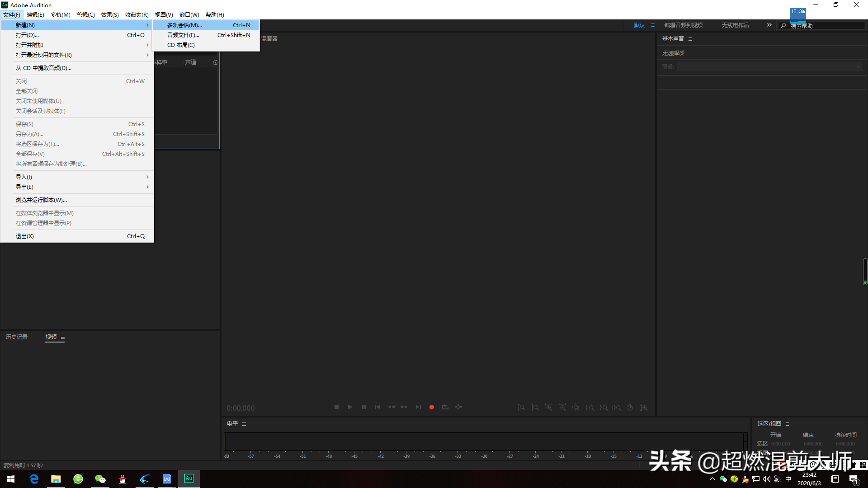Viewport: 868px width, 488px height.
Task: Open the Preset dropdown in Essential Sound
Action: 769,67
